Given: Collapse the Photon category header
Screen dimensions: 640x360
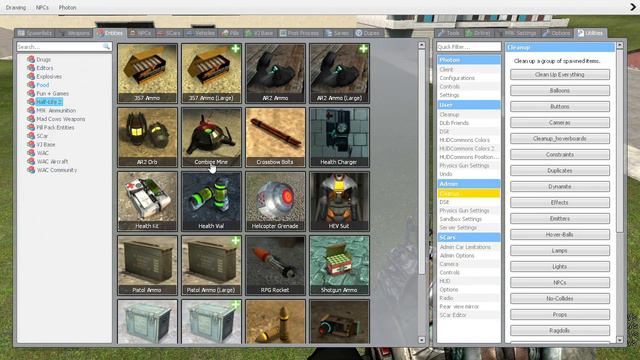Looking at the screenshot, I should coord(469,60).
